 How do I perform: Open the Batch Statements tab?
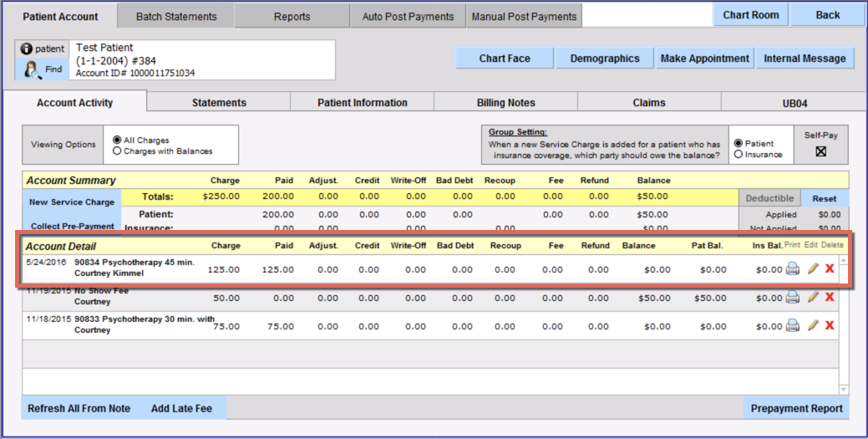[175, 16]
